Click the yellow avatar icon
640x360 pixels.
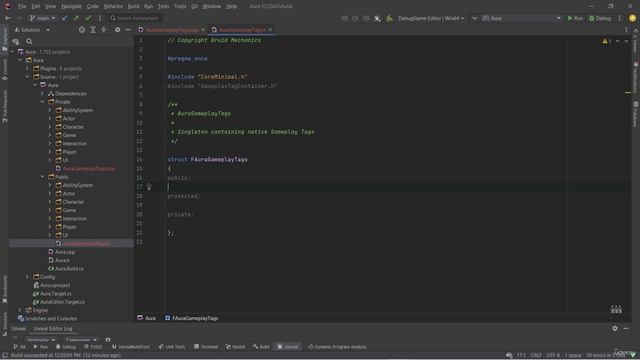point(632,18)
